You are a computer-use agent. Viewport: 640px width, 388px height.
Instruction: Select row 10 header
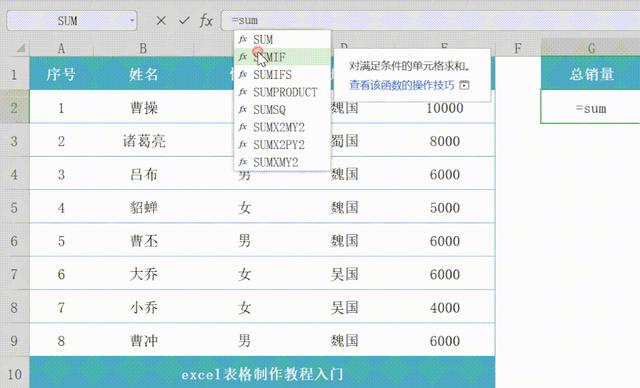[x=14, y=373]
